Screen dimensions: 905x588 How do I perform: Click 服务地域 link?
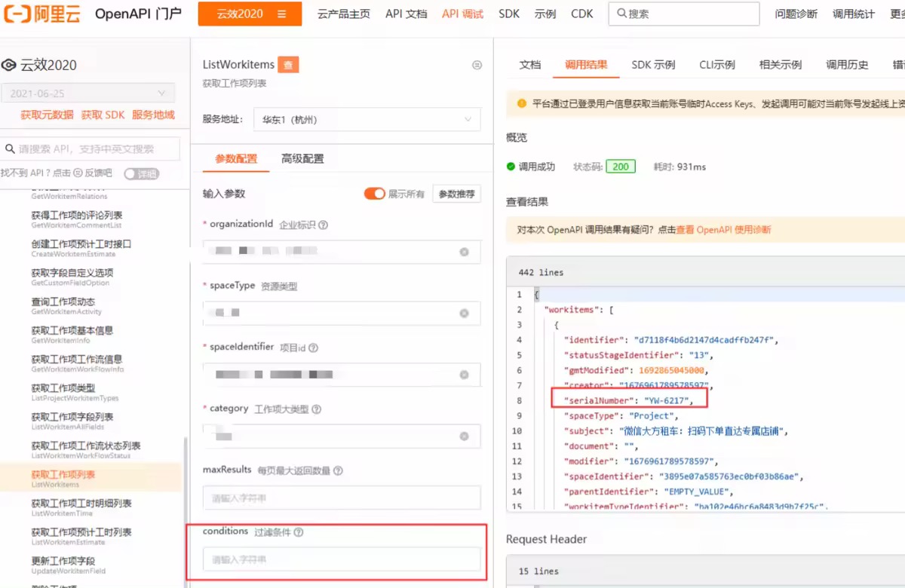(x=153, y=115)
